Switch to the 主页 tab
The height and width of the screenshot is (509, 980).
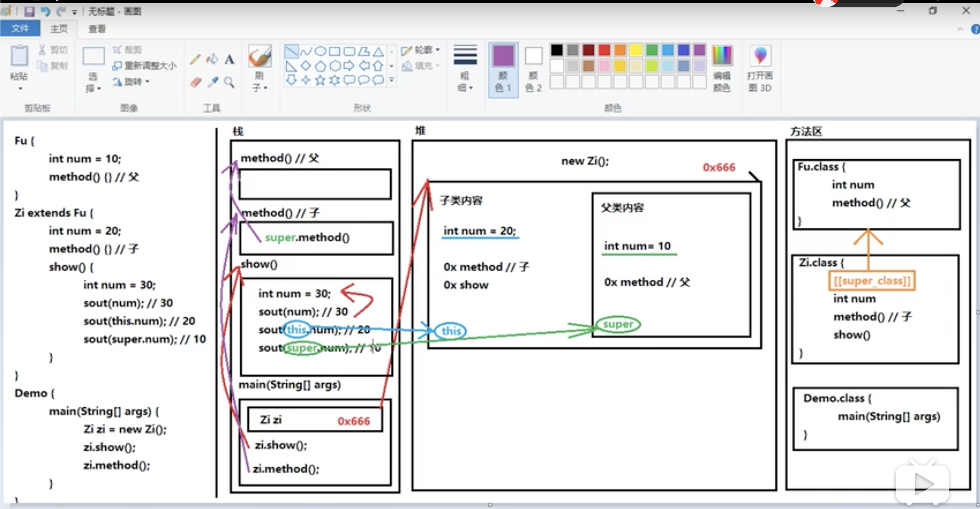point(59,29)
